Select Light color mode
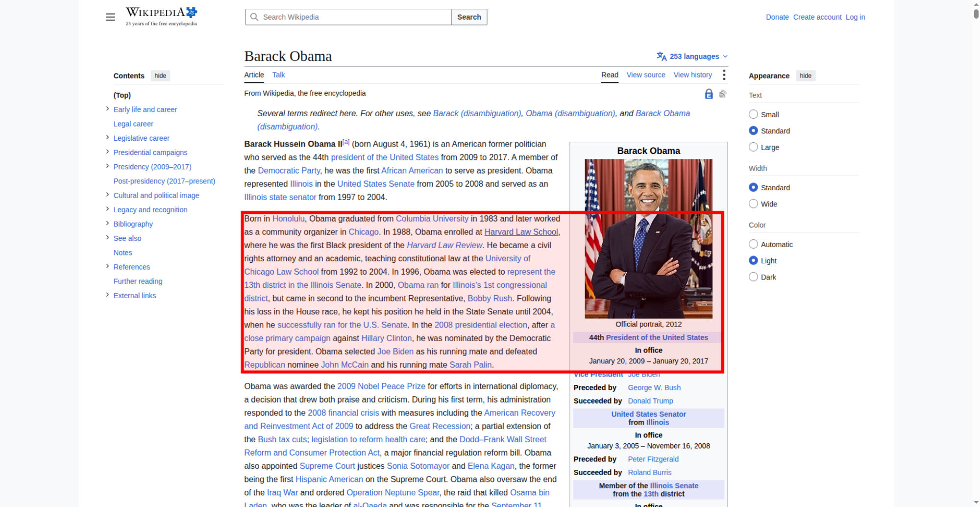This screenshot has width=980, height=507. coord(754,261)
